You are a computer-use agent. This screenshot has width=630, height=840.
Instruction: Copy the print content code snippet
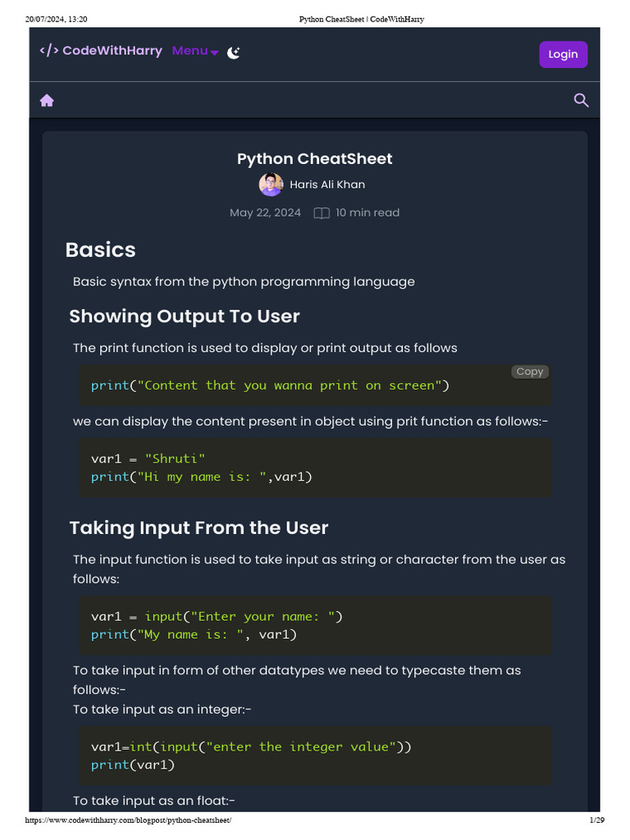pyautogui.click(x=529, y=372)
